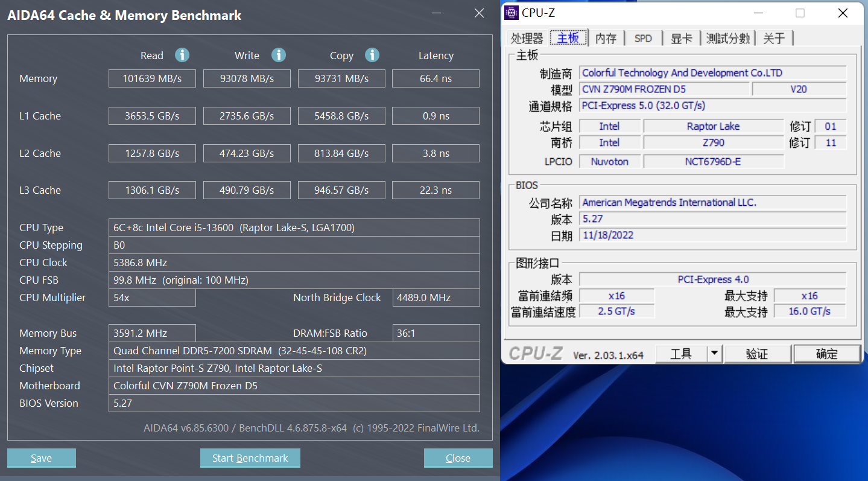Click the CPU-Z app icon in title bar

coord(512,13)
